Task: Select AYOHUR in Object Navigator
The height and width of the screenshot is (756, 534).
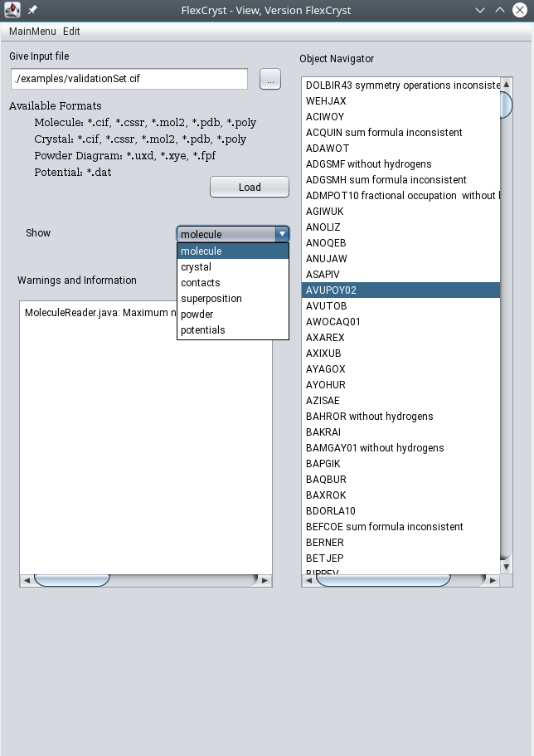Action: point(401,385)
